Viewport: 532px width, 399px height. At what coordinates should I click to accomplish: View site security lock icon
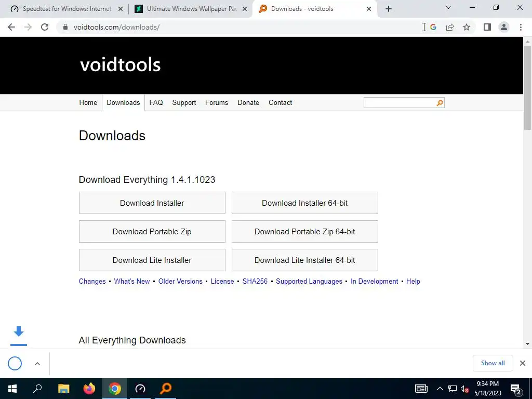(65, 27)
